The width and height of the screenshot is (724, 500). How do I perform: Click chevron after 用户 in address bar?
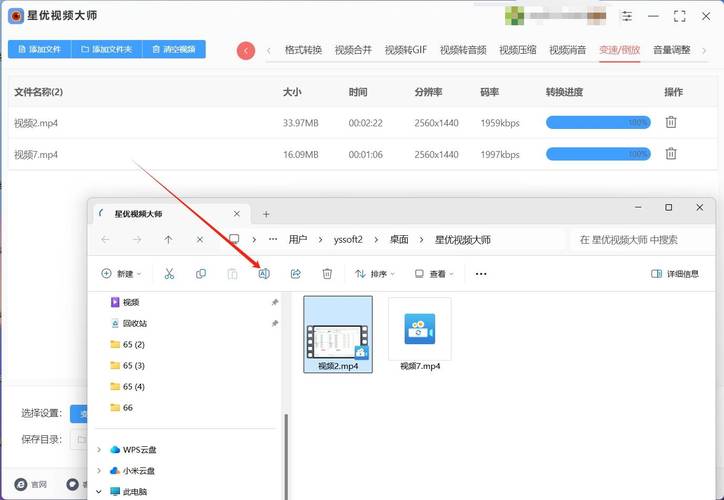[320, 240]
